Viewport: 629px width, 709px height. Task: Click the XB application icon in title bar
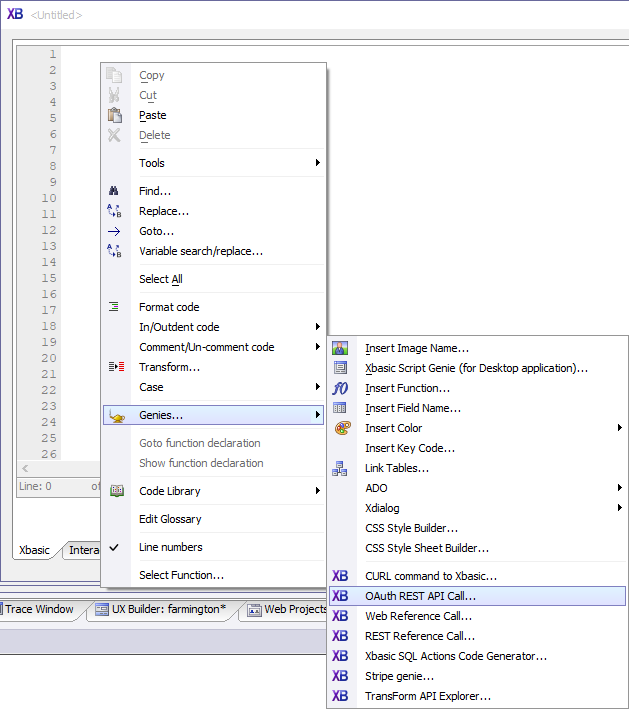pos(15,14)
